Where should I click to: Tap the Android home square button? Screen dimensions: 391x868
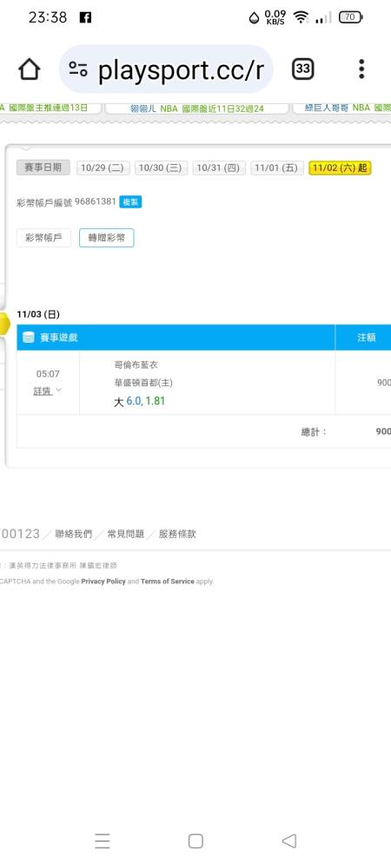pyautogui.click(x=195, y=841)
